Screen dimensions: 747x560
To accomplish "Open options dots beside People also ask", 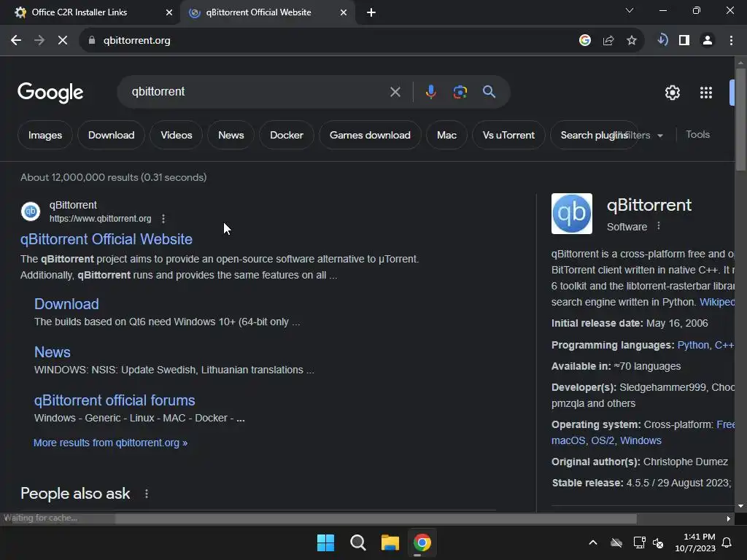I will pos(146,494).
